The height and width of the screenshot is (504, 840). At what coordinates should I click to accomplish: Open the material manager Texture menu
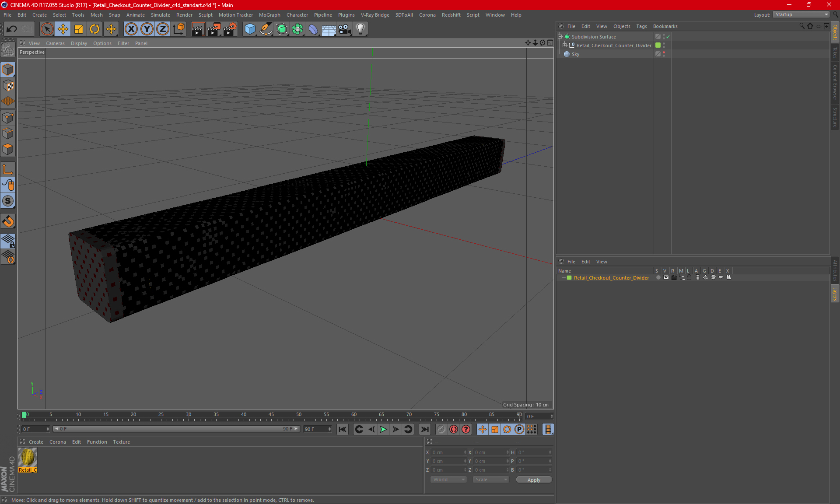tap(121, 442)
